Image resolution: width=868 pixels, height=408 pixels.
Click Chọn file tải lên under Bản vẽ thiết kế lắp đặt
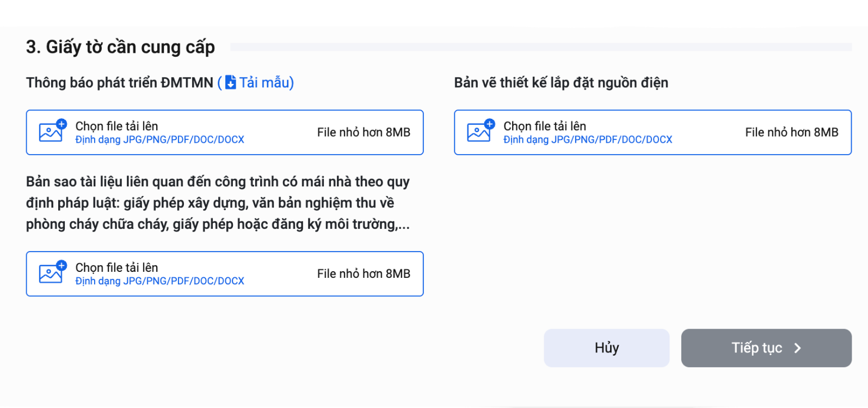[545, 126]
